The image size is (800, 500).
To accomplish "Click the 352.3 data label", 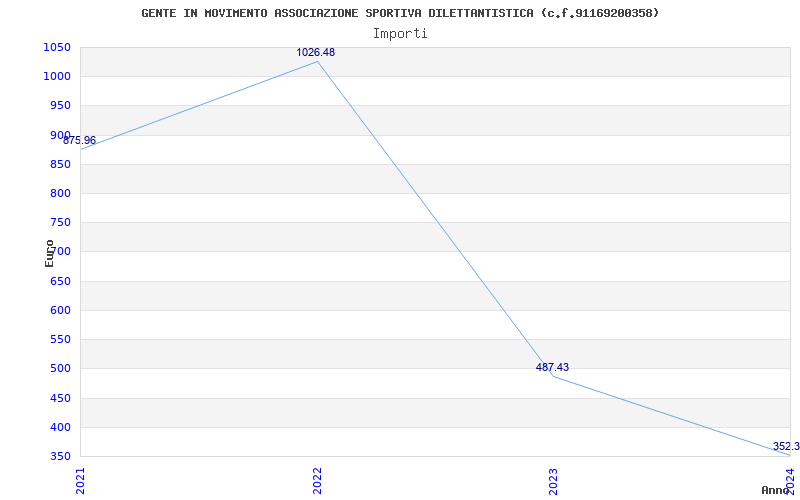I will [x=786, y=446].
